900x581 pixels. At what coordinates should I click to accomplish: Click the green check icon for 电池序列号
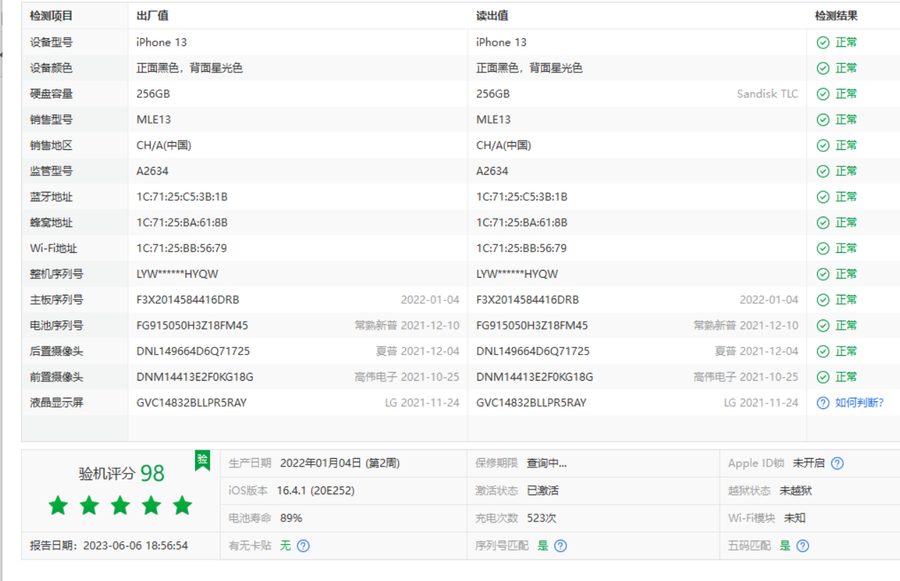click(x=823, y=326)
